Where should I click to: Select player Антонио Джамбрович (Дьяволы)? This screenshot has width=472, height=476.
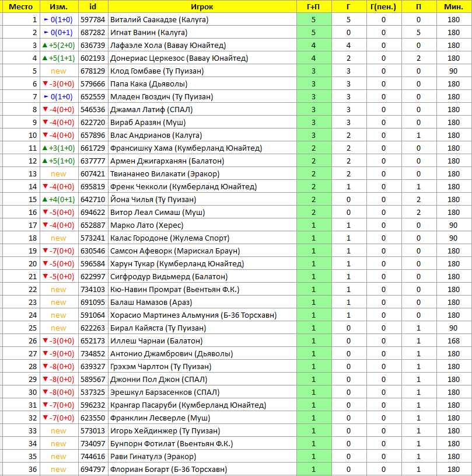[172, 354]
